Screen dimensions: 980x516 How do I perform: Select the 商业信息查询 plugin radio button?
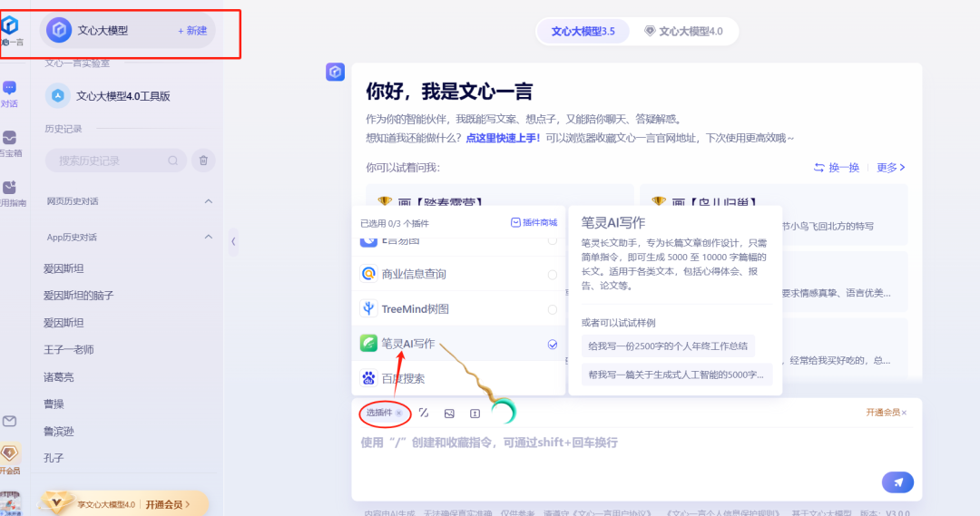point(553,274)
